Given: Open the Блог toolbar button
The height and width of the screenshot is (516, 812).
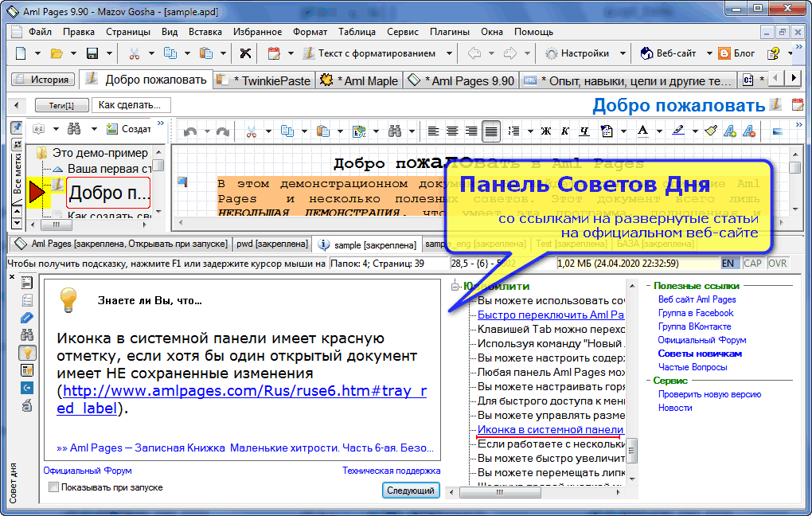Looking at the screenshot, I should click(x=737, y=53).
